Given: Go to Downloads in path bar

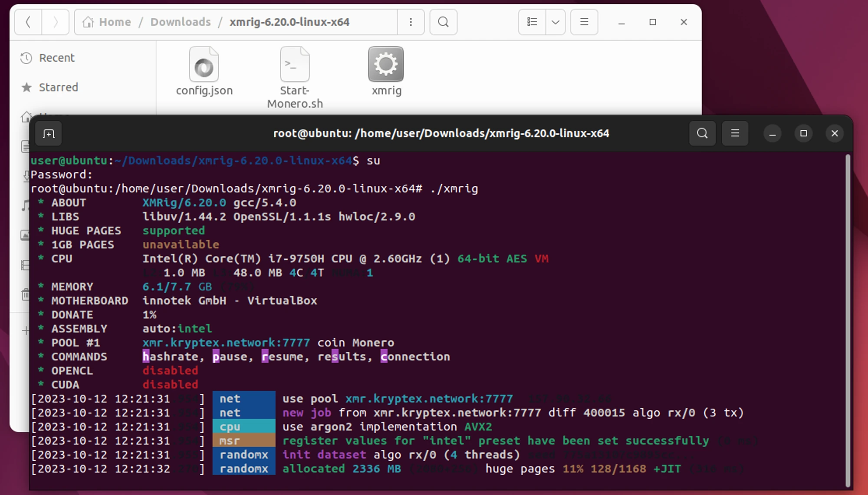Looking at the screenshot, I should pos(181,22).
